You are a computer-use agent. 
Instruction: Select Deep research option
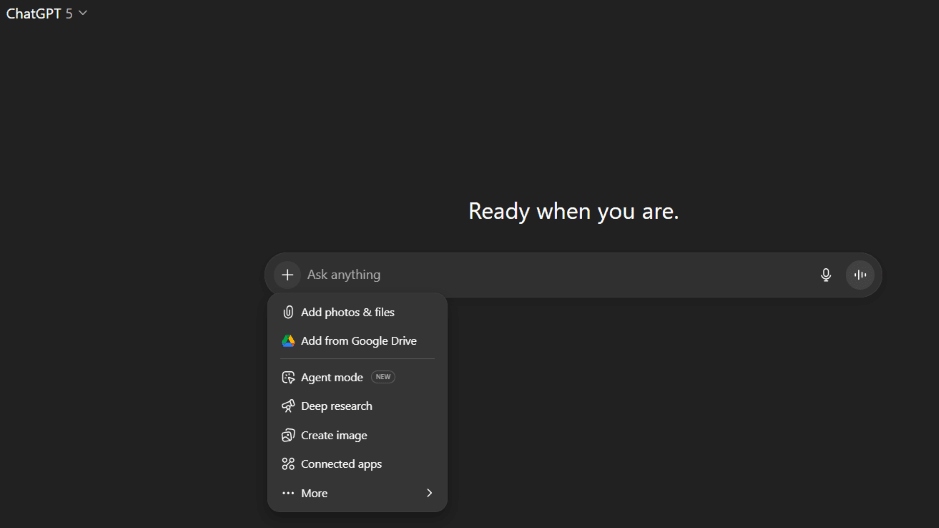(358, 406)
